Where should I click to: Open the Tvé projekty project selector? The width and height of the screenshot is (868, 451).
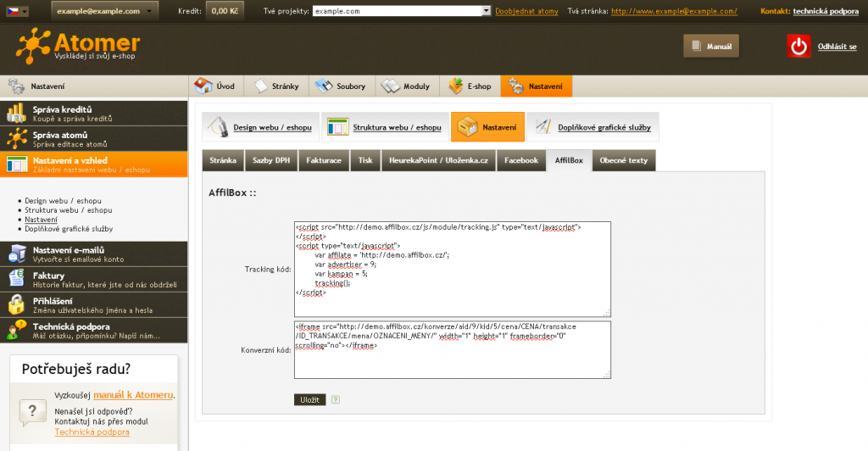point(402,11)
